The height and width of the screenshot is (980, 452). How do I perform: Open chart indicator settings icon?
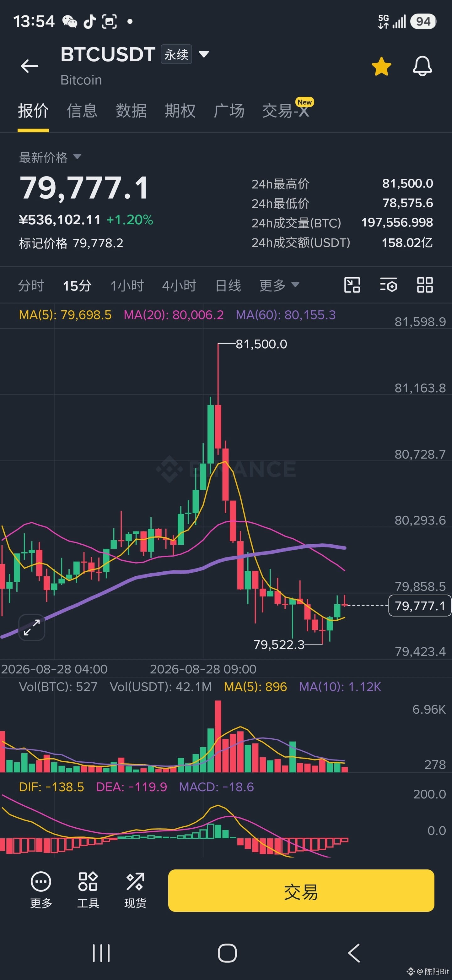(x=388, y=285)
